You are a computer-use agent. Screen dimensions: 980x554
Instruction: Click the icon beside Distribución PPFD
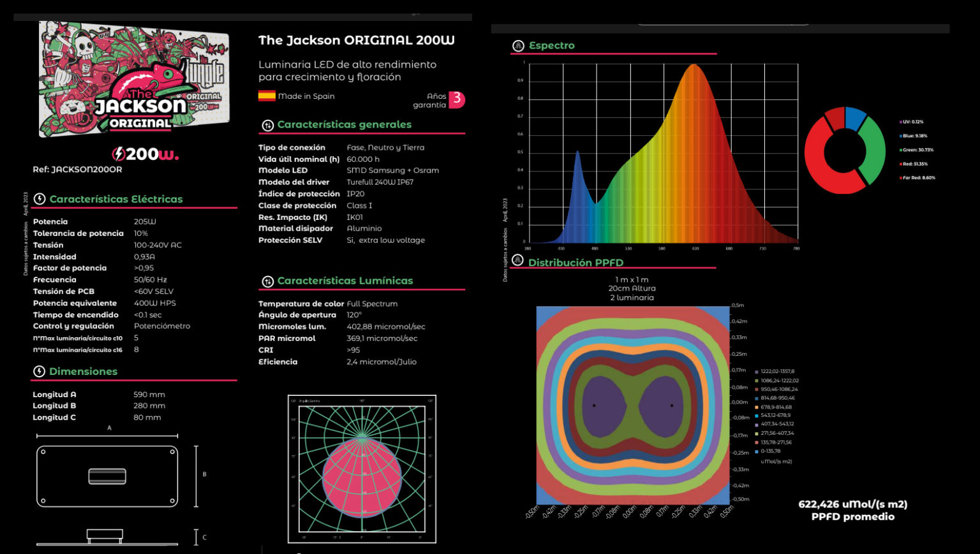pyautogui.click(x=517, y=260)
